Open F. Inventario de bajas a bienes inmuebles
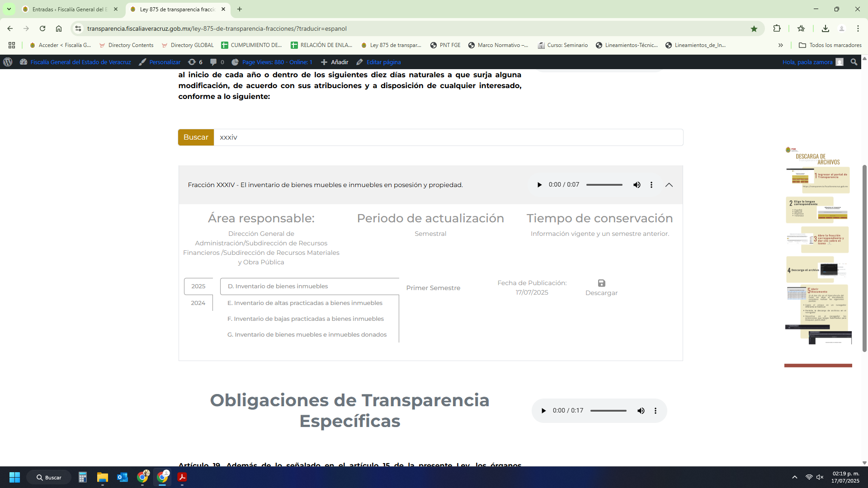The width and height of the screenshot is (868, 488). pyautogui.click(x=306, y=319)
